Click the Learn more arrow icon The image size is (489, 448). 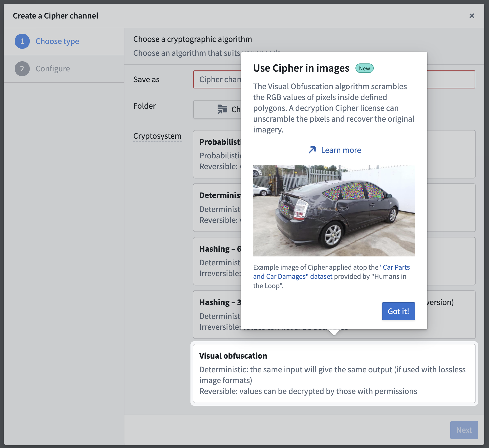pyautogui.click(x=312, y=150)
